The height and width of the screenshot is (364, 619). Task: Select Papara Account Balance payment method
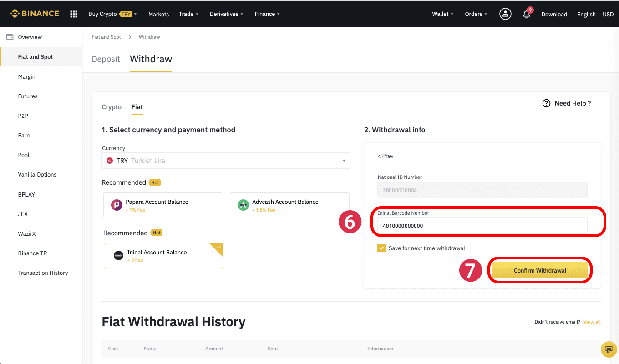(163, 205)
